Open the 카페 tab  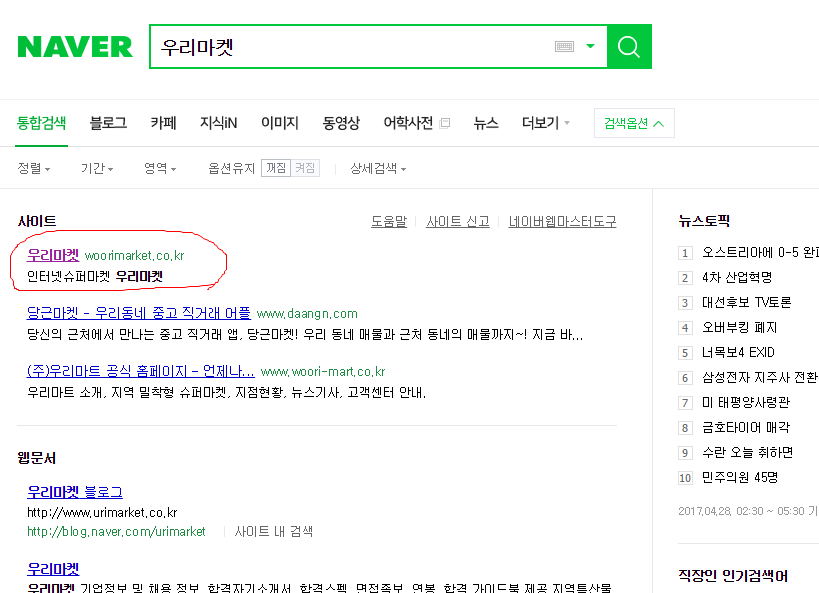tap(163, 123)
